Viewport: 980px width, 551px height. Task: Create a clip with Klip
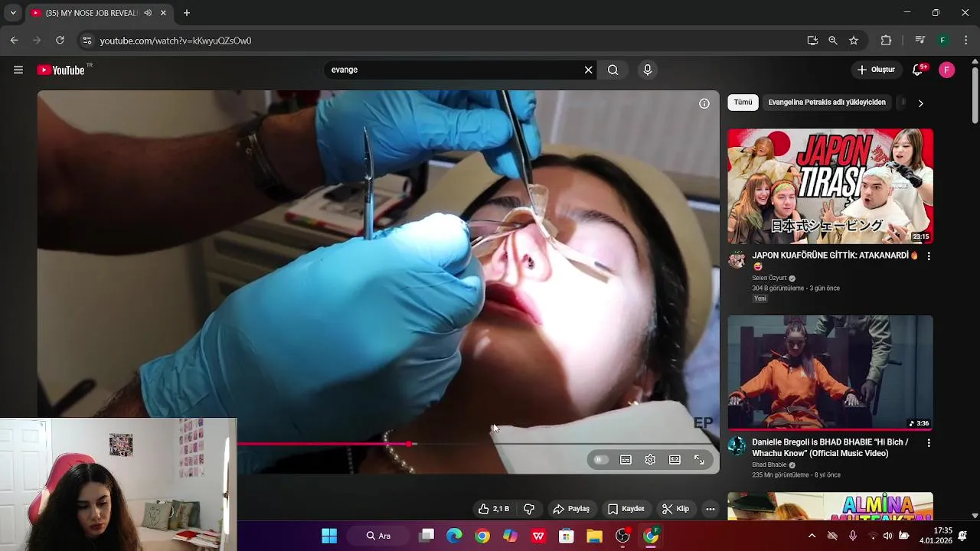pyautogui.click(x=675, y=509)
